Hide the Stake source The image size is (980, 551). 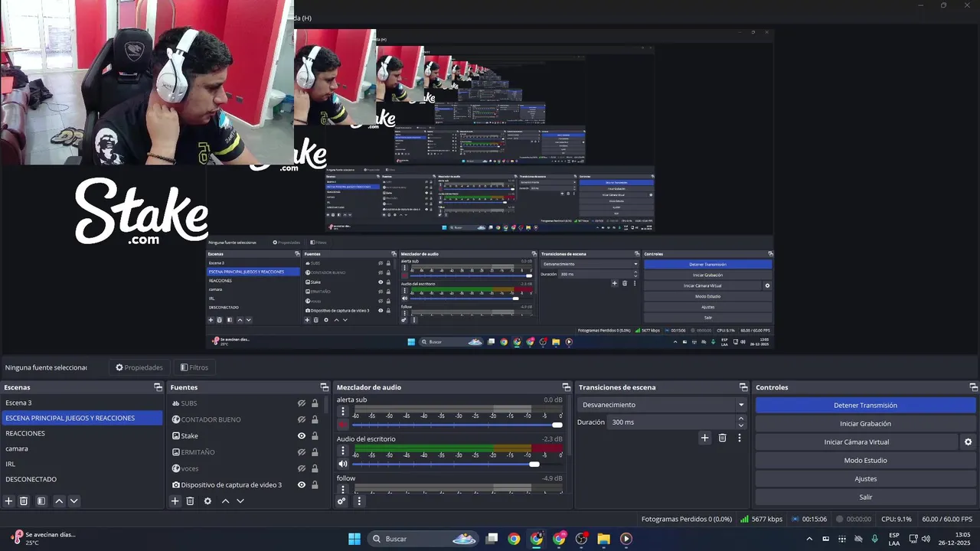[x=302, y=436]
